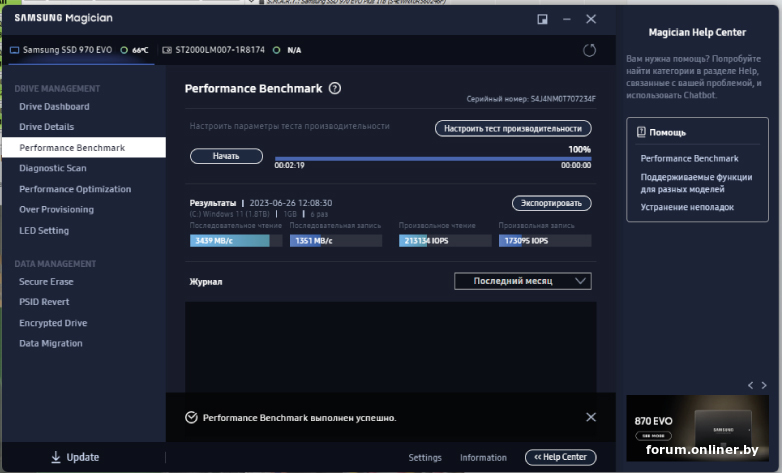Open PSID Revert

pyautogui.click(x=44, y=302)
